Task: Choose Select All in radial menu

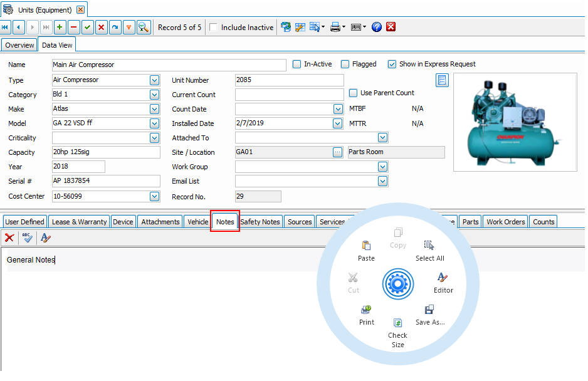Action: pos(430,251)
